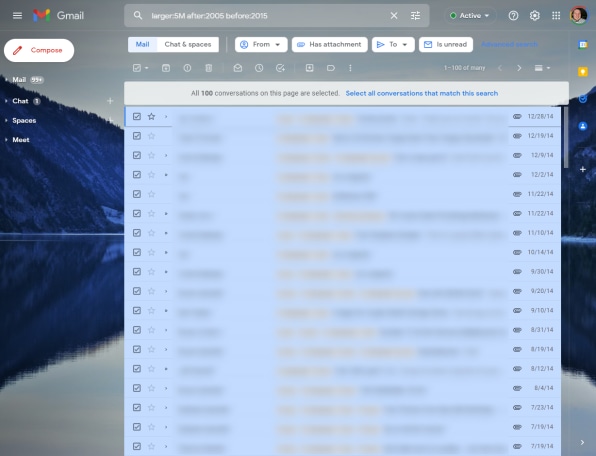Screen dimensions: 596x456
Task: Open the From filter dropdown
Action: point(261,44)
